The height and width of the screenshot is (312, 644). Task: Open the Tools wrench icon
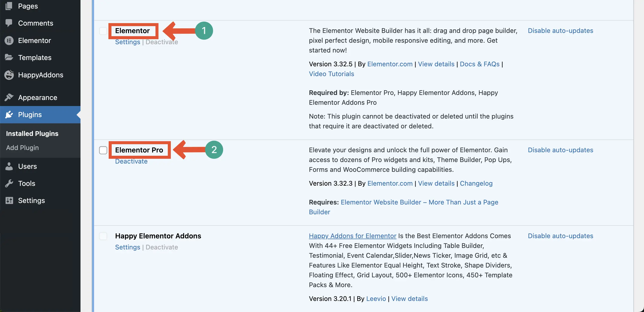point(9,183)
